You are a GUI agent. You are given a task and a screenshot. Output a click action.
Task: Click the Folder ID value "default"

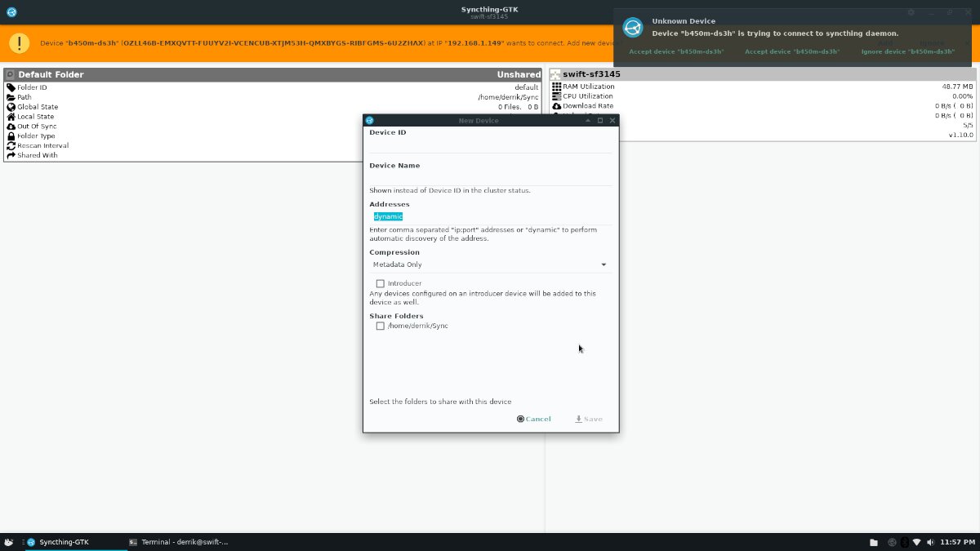[x=526, y=87]
